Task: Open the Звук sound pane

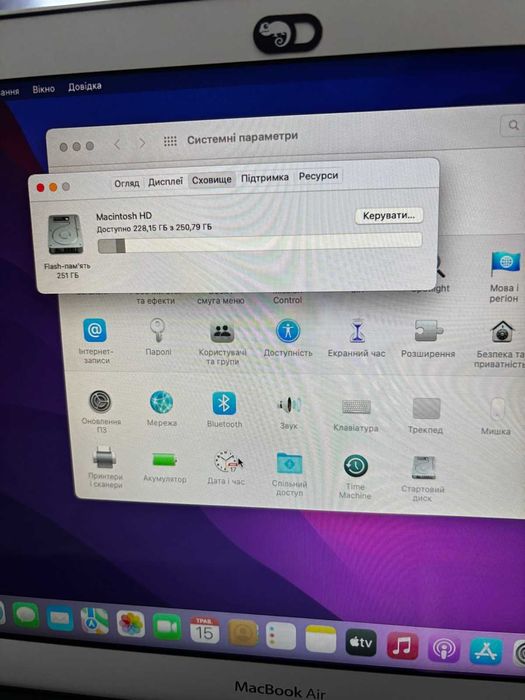Action: click(x=289, y=412)
